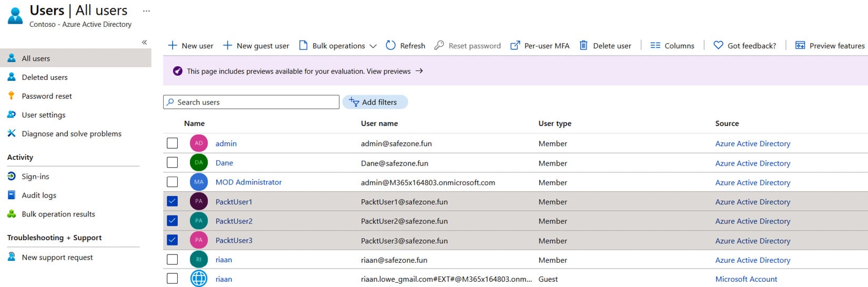
Task: Click the Diagnose and solve problems wrench icon
Action: click(x=12, y=134)
